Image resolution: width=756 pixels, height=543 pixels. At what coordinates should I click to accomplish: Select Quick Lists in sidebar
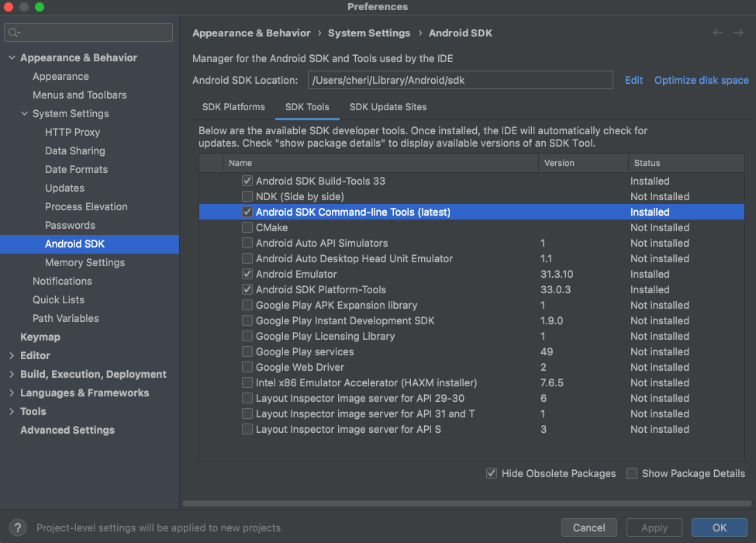point(58,299)
